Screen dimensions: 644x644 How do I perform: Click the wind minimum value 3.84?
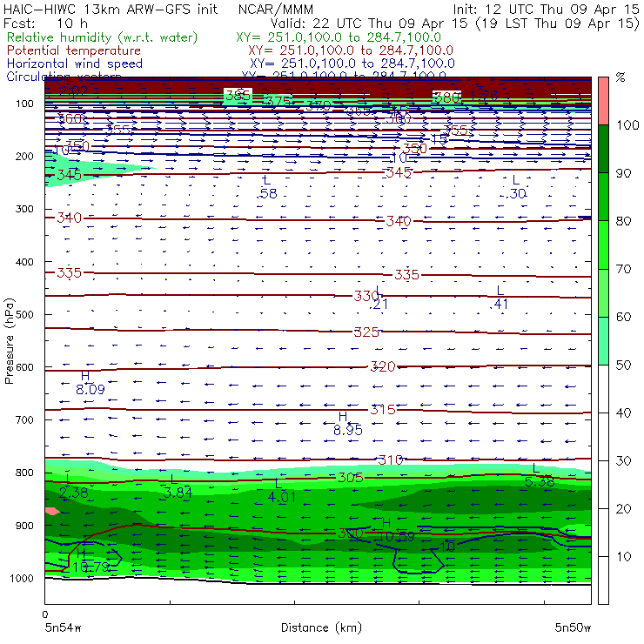click(x=178, y=492)
